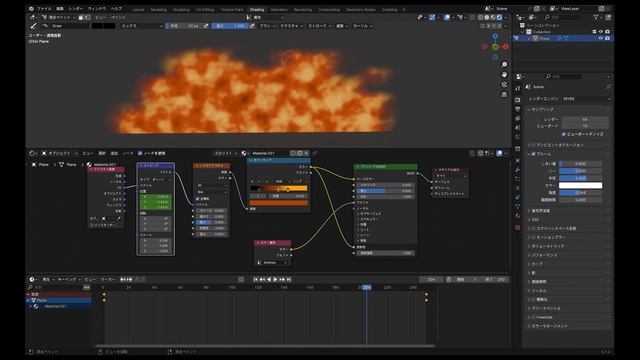The width and height of the screenshot is (640, 360).
Task: Click the pan hand icon in viewport
Action: [x=504, y=75]
